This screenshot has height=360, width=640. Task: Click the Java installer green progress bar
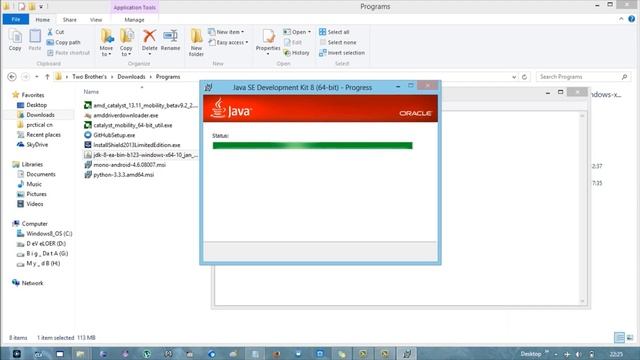pyautogui.click(x=312, y=146)
